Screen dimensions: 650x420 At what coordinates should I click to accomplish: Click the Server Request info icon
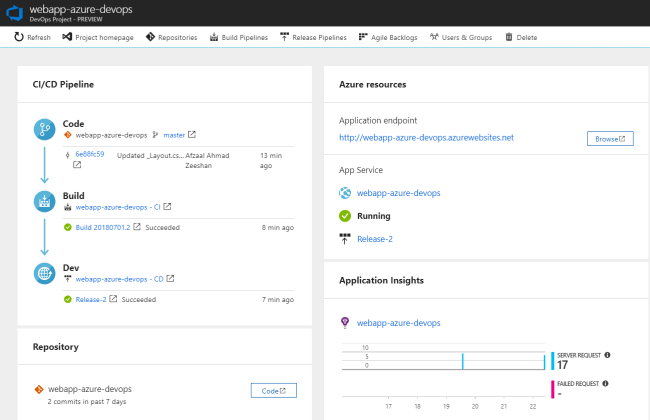click(x=607, y=355)
